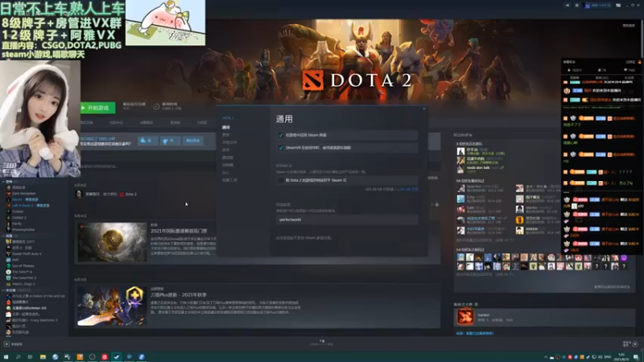644x362 pixels.
Task: Open friend noob don talk profile
Action: (x=477, y=168)
